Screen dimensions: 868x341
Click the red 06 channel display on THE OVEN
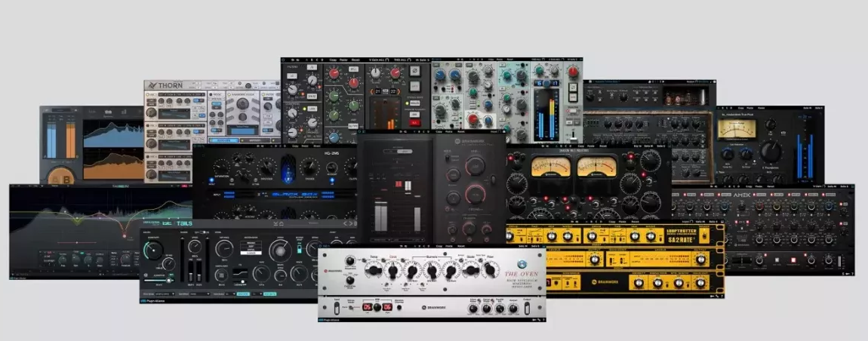(387, 307)
